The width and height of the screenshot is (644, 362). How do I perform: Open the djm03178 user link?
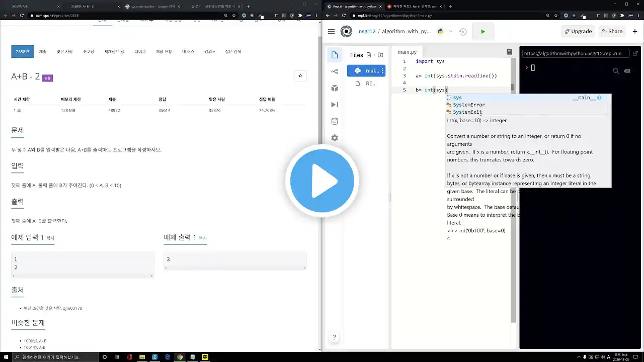pos(72,308)
